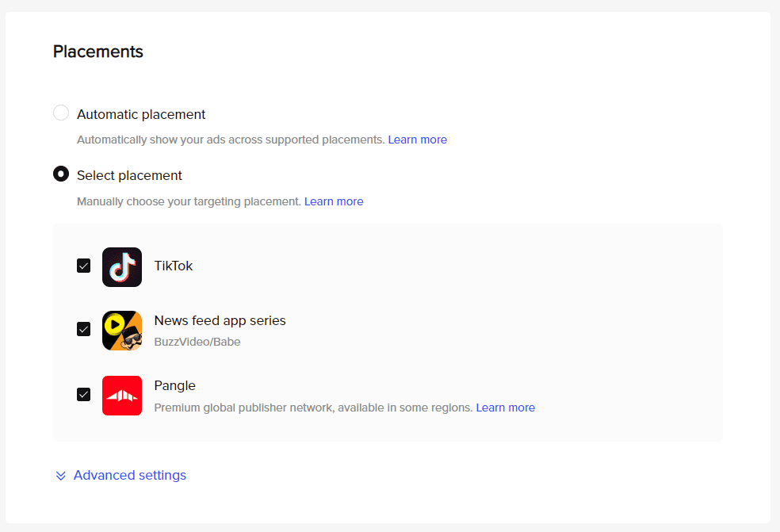The height and width of the screenshot is (532, 780).
Task: Click the double-chevron icon beside Advanced settings
Action: pos(61,476)
